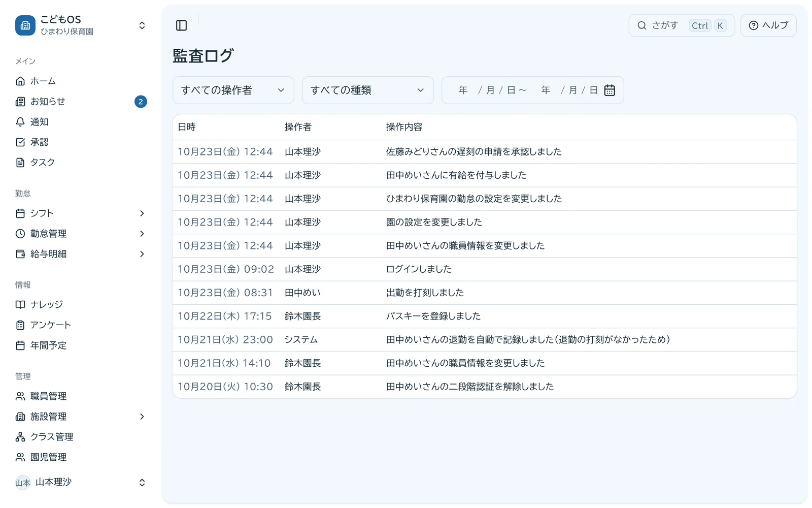Screen dimensions: 812x508
Task: Open 年間予定 page link
Action: [x=81, y=345]
